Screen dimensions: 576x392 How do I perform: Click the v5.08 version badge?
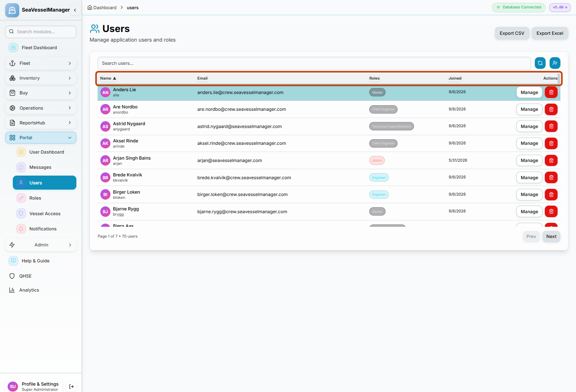(x=560, y=7)
